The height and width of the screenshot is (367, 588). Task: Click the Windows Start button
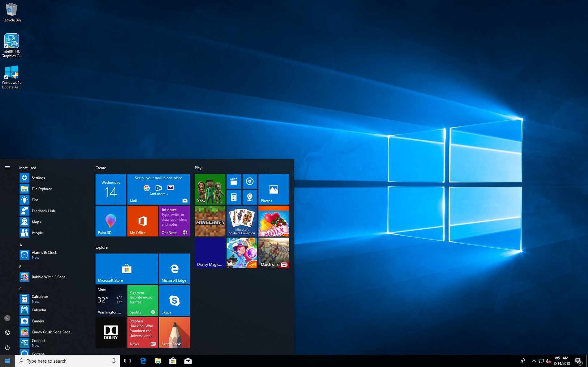[7, 361]
